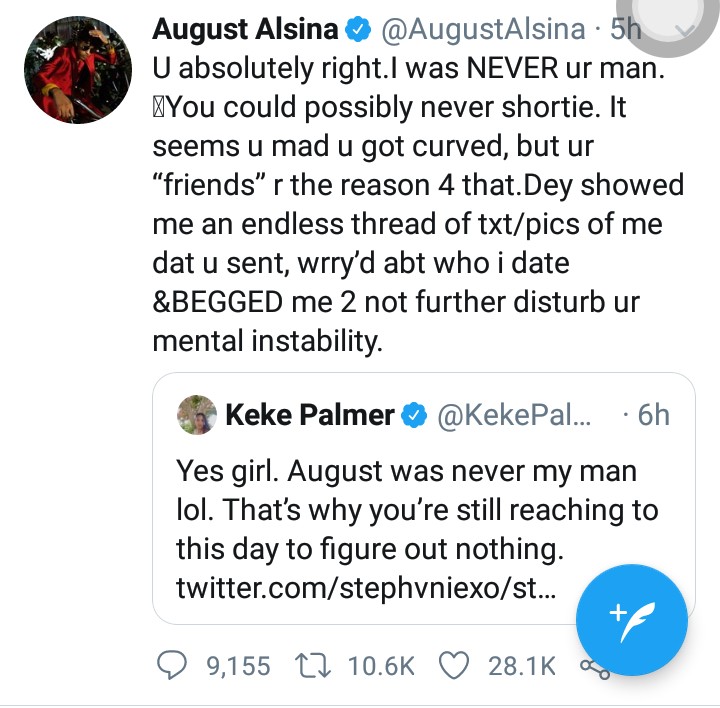
Task: Click August Alsina's blue verified badge
Action: click(357, 30)
